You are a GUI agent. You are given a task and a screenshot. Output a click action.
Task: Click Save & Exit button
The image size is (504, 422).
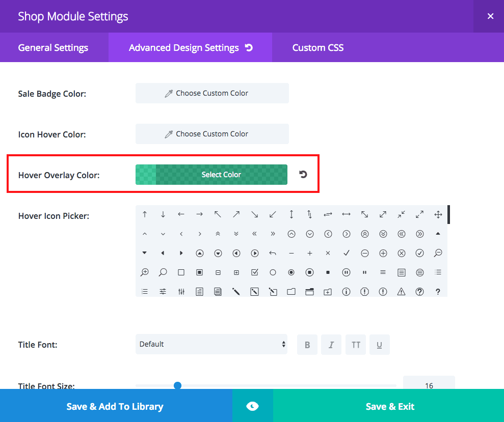point(390,406)
